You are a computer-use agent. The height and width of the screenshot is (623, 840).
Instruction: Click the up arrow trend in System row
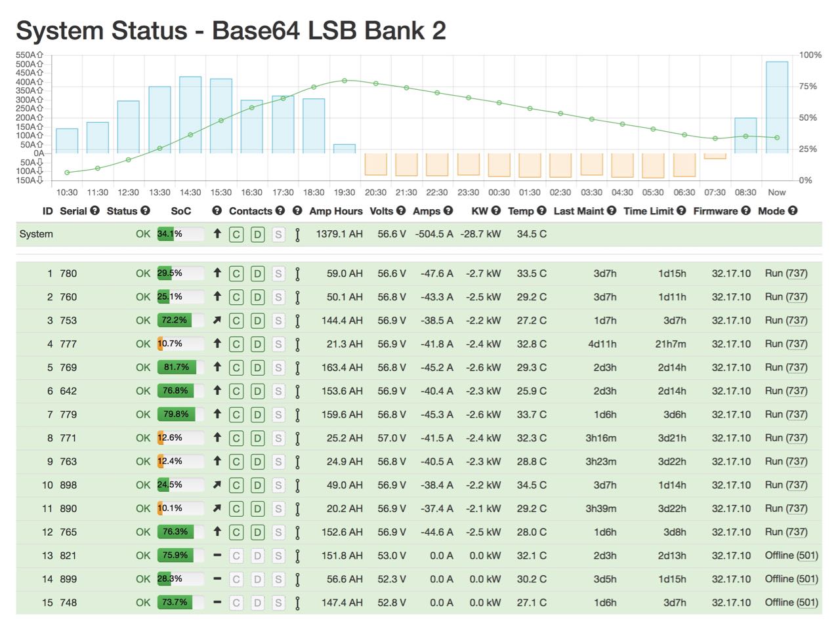coord(217,234)
